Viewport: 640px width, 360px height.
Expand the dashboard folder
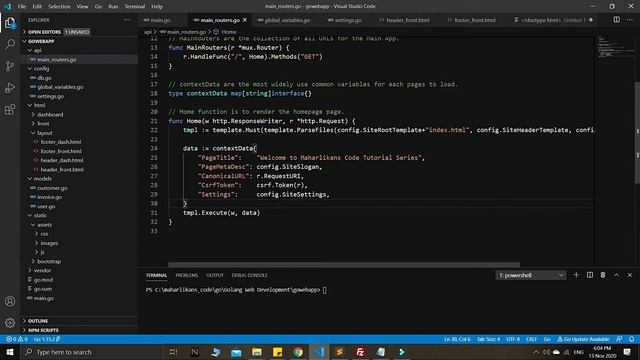50,115
